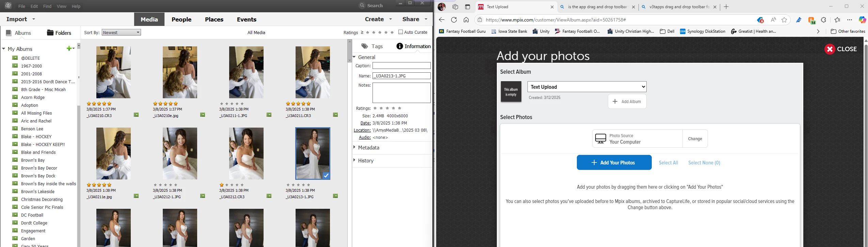868x247 pixels.
Task: Toggle the star rating for _U3A0212.CR3
Action: point(232,185)
